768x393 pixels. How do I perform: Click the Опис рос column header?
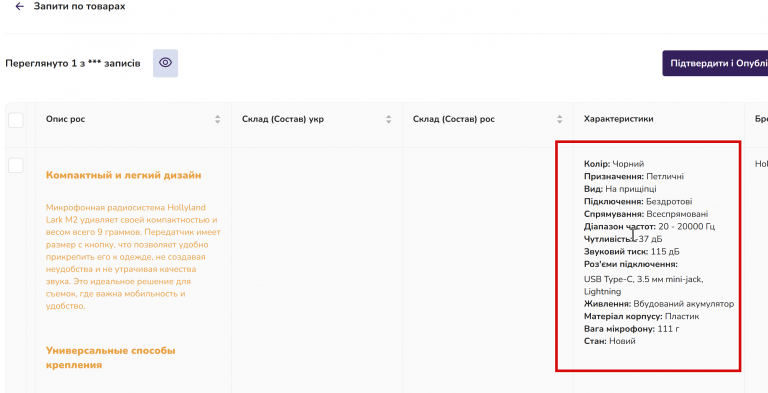click(x=66, y=119)
